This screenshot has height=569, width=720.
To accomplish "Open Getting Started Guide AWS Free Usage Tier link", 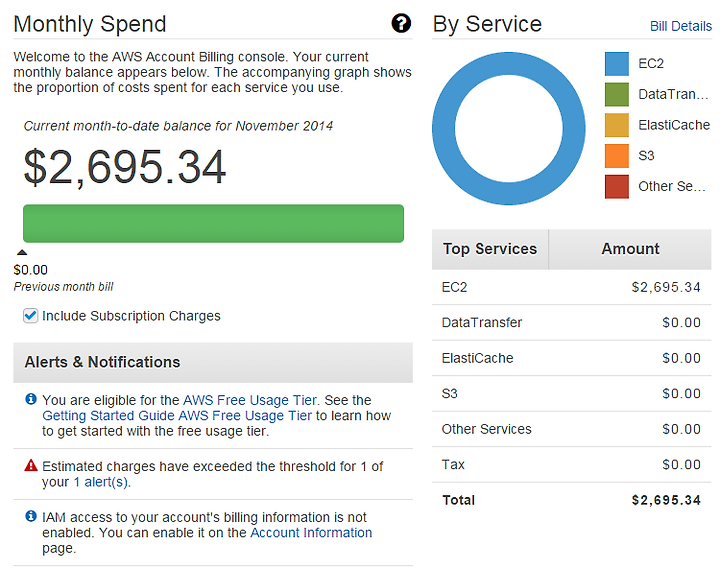I will [x=177, y=416].
